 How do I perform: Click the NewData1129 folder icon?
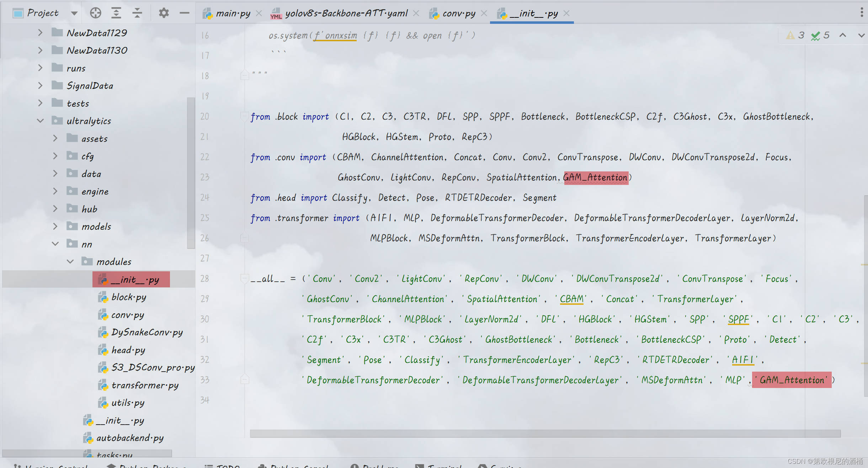57,32
